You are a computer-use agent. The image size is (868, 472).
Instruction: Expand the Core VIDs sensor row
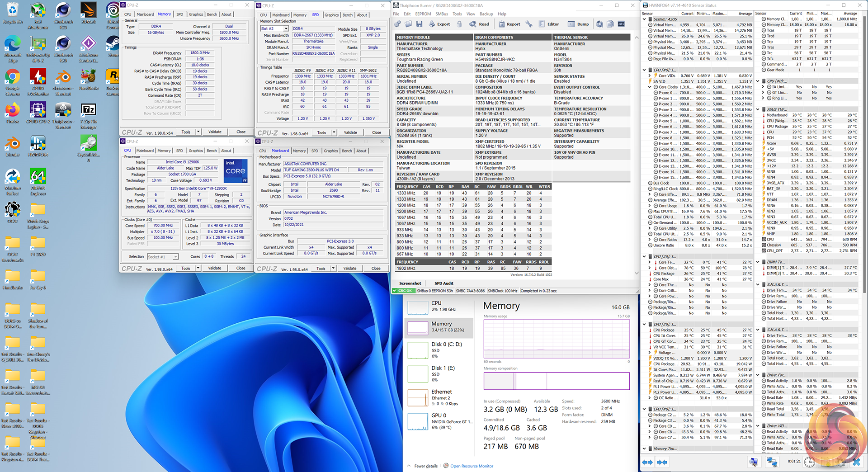pos(650,76)
